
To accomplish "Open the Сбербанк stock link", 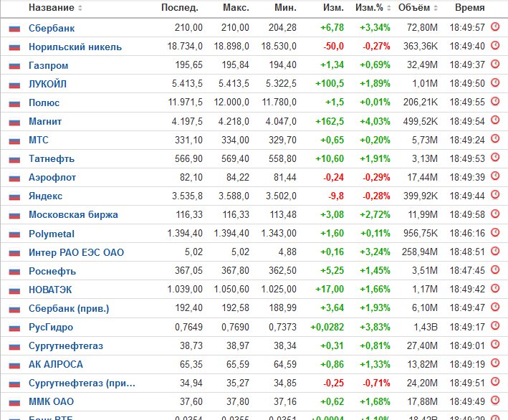I will tap(52, 28).
